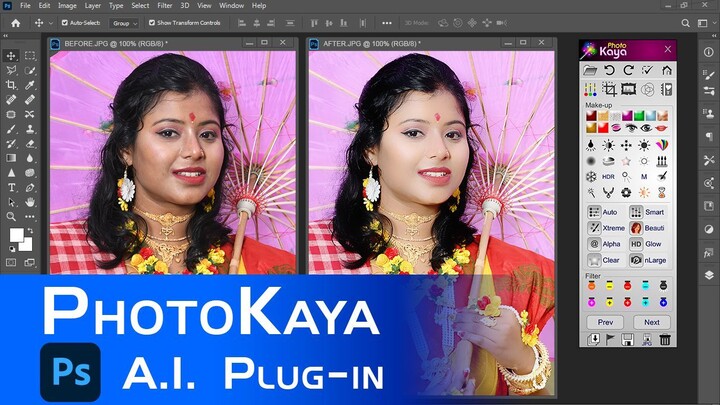Expand Move tool preset picker arrow

point(51,23)
